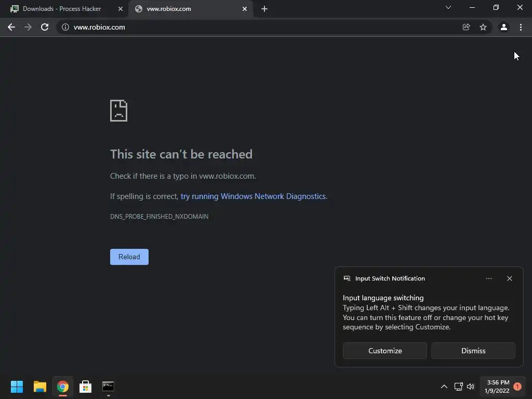The image size is (532, 399).
Task: Open network status tray icon
Action: [458, 387]
